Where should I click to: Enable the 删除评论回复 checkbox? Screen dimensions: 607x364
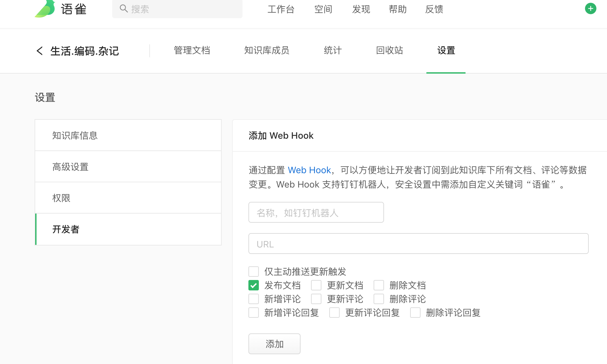pyautogui.click(x=415, y=313)
